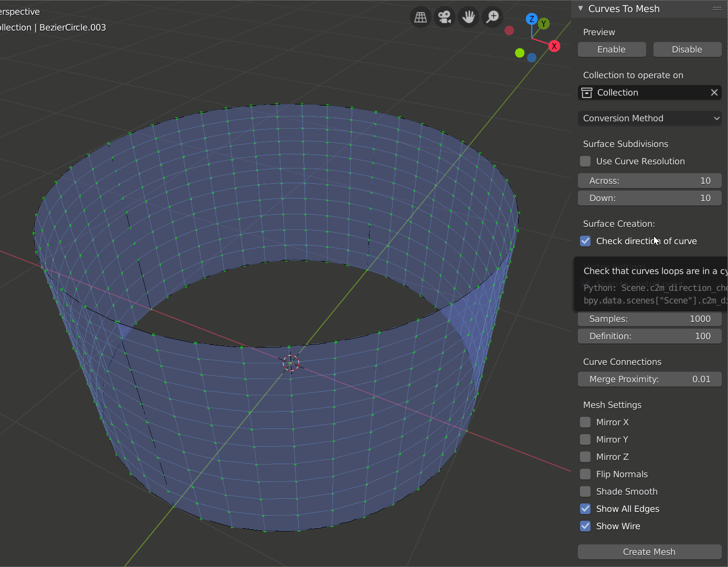
Task: Click the Enable button under Preview
Action: pyautogui.click(x=611, y=49)
